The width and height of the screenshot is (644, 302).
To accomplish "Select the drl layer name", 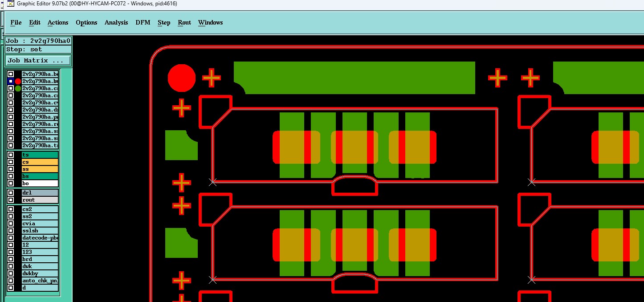I will click(x=40, y=193).
